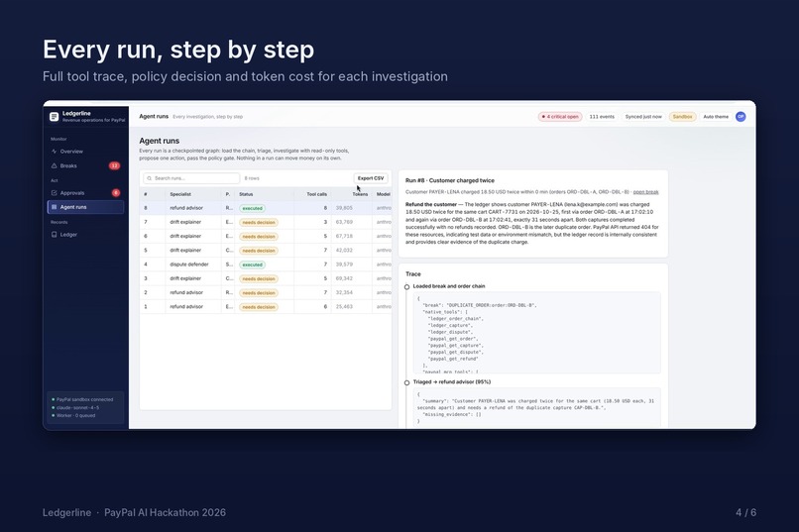Screen dimensions: 799x532
Task: Click the Ledgerline logo icon
Action: (x=54, y=117)
